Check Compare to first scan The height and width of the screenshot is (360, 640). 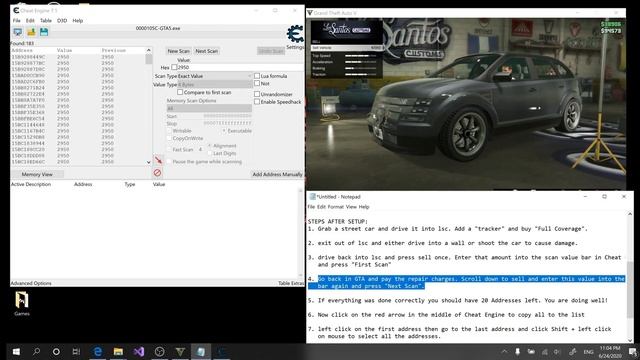[x=180, y=92]
